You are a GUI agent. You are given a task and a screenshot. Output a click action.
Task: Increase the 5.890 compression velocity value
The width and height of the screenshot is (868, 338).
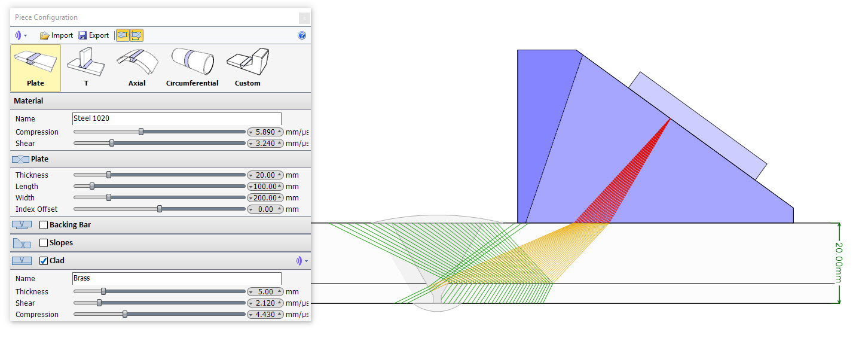pos(279,132)
